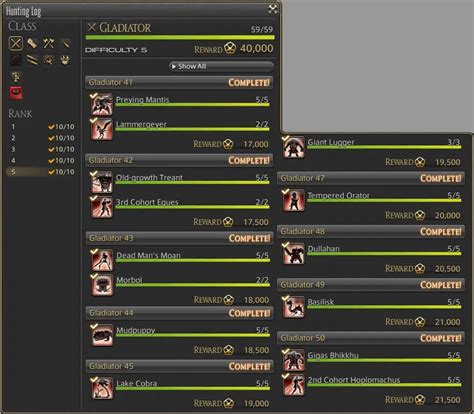Click the Tempered Orator monster icon
The width and height of the screenshot is (474, 414).
(x=293, y=200)
